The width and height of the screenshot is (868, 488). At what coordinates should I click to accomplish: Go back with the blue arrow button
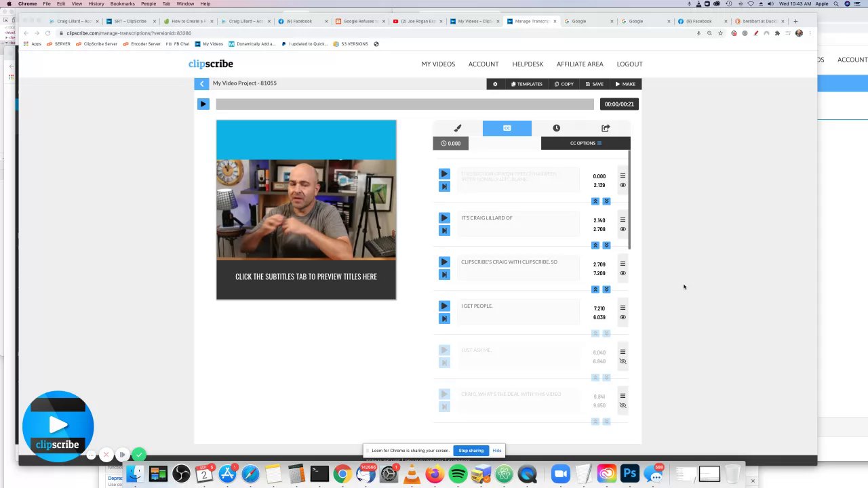click(x=201, y=83)
